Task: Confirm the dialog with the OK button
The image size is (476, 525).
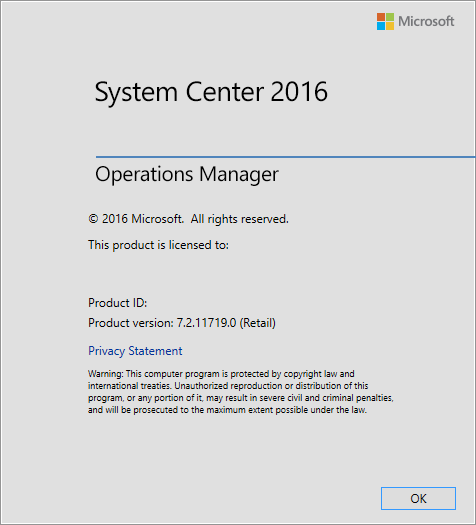Action: pos(418,499)
